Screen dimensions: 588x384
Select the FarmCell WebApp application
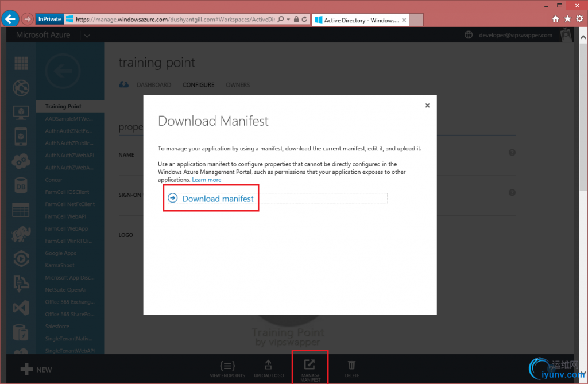coord(67,229)
